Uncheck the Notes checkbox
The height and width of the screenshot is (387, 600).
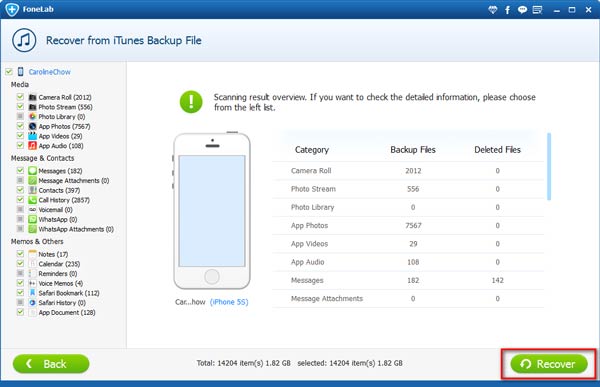click(20, 253)
